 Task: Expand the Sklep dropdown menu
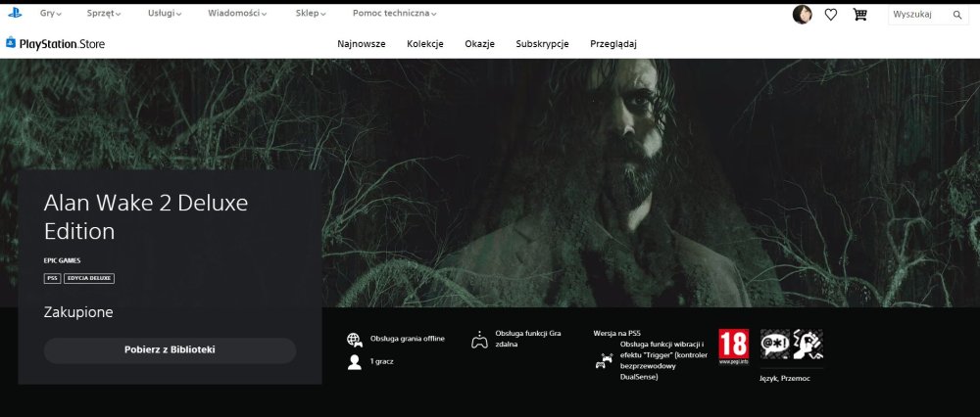(311, 13)
